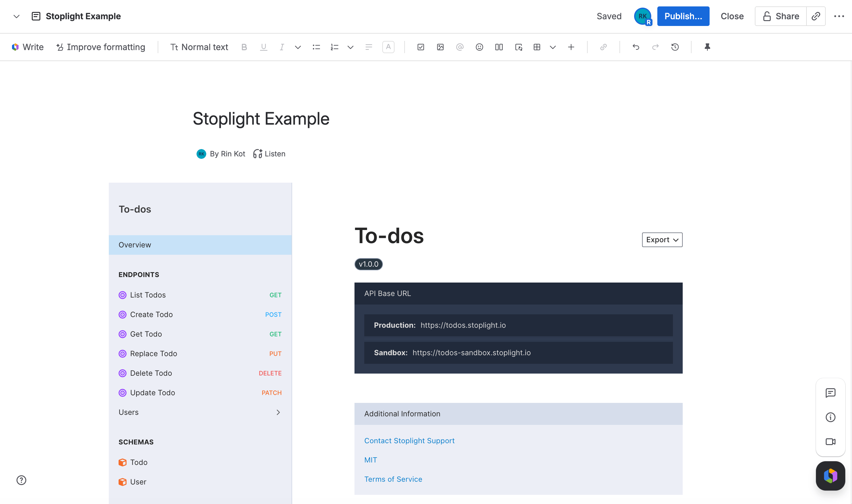Image resolution: width=852 pixels, height=504 pixels.
Task: Click the insert link toolbar icon
Action: [x=603, y=47]
